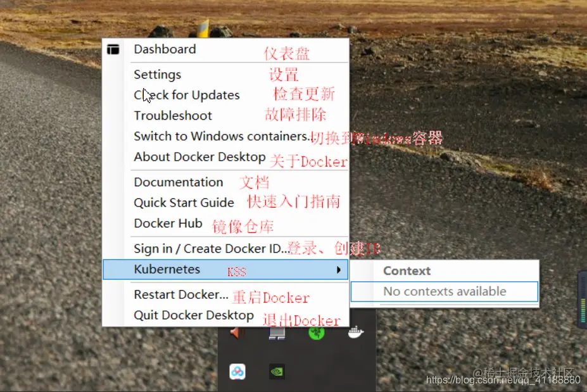Launch the Quick Start Guide

coord(225,203)
